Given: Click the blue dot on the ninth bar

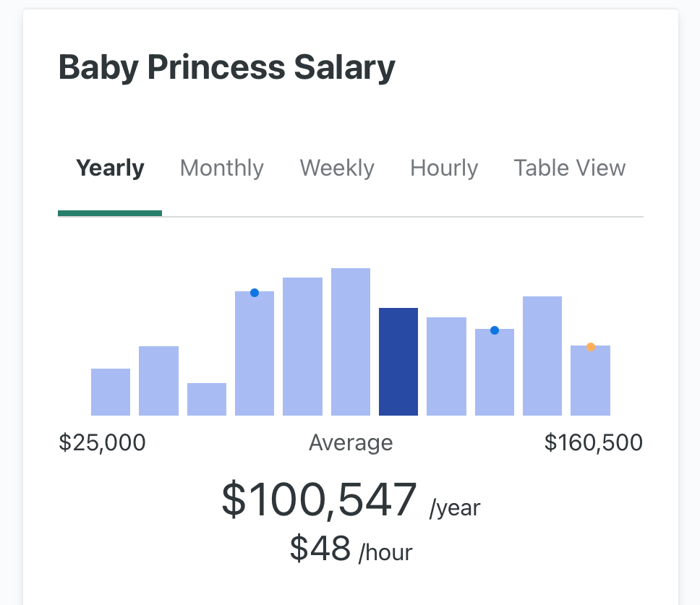Looking at the screenshot, I should click(x=495, y=330).
